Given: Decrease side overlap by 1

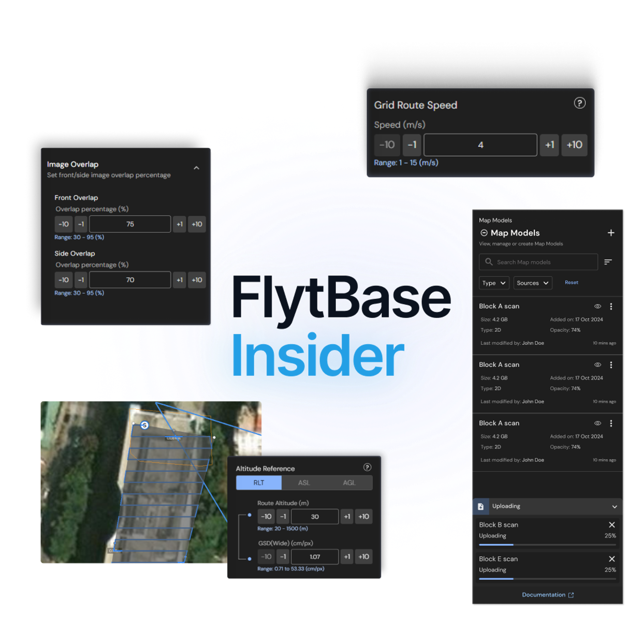Looking at the screenshot, I should pyautogui.click(x=81, y=280).
